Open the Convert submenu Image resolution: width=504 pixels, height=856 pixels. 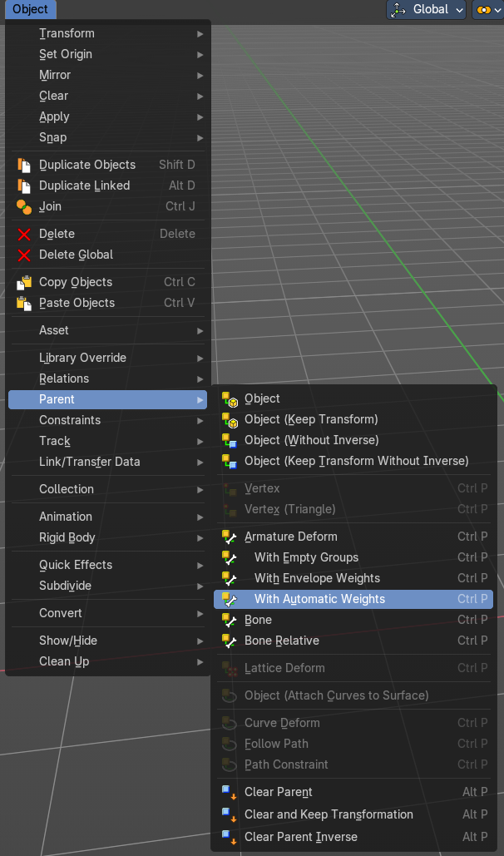(x=107, y=613)
